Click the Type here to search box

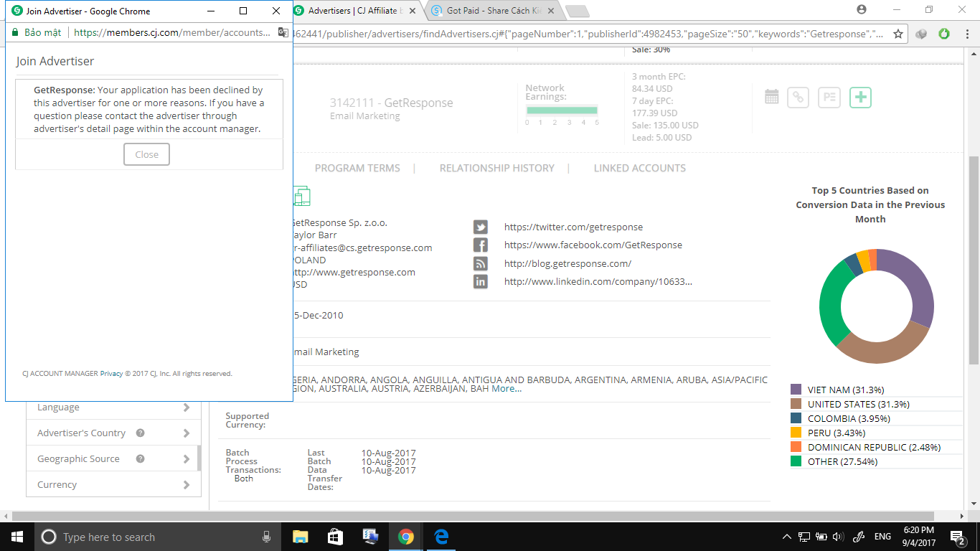158,537
